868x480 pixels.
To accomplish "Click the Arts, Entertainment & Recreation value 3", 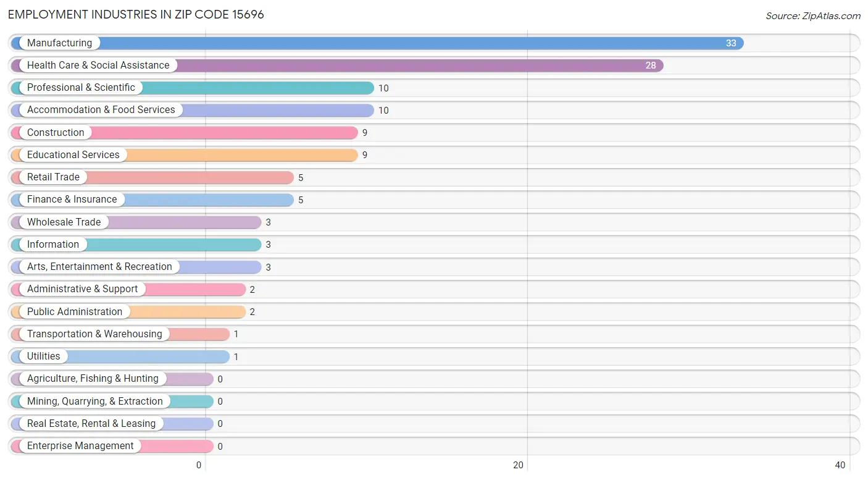I will point(269,267).
